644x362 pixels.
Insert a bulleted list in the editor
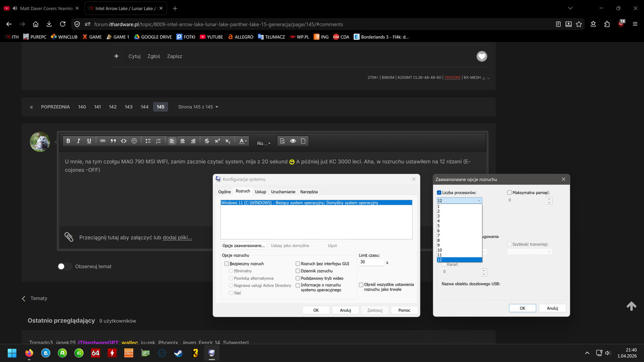[148, 141]
